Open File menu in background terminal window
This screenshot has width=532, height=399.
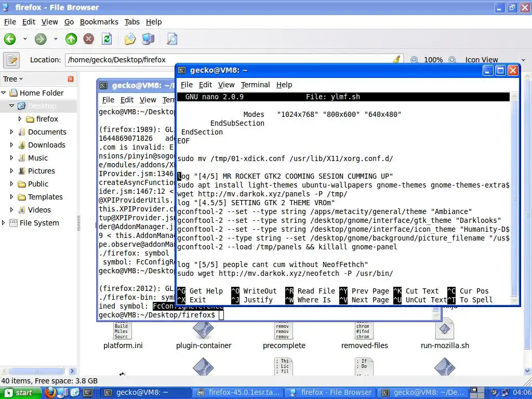108,100
